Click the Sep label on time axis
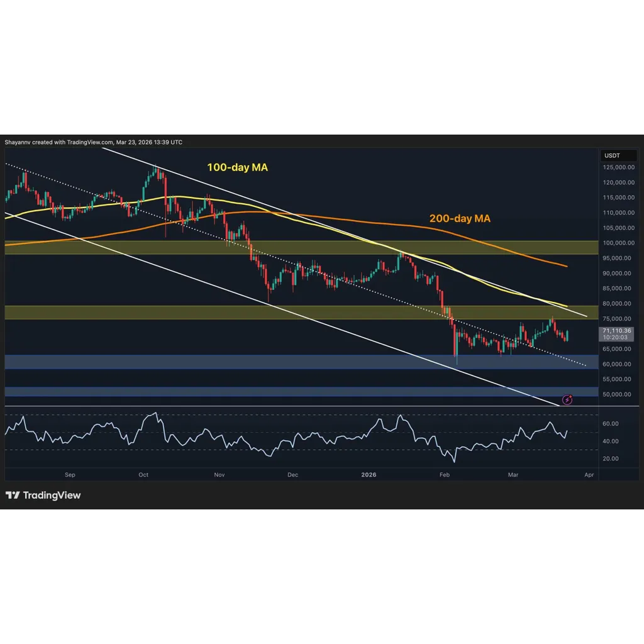Screen dimensions: 644x644 click(70, 474)
